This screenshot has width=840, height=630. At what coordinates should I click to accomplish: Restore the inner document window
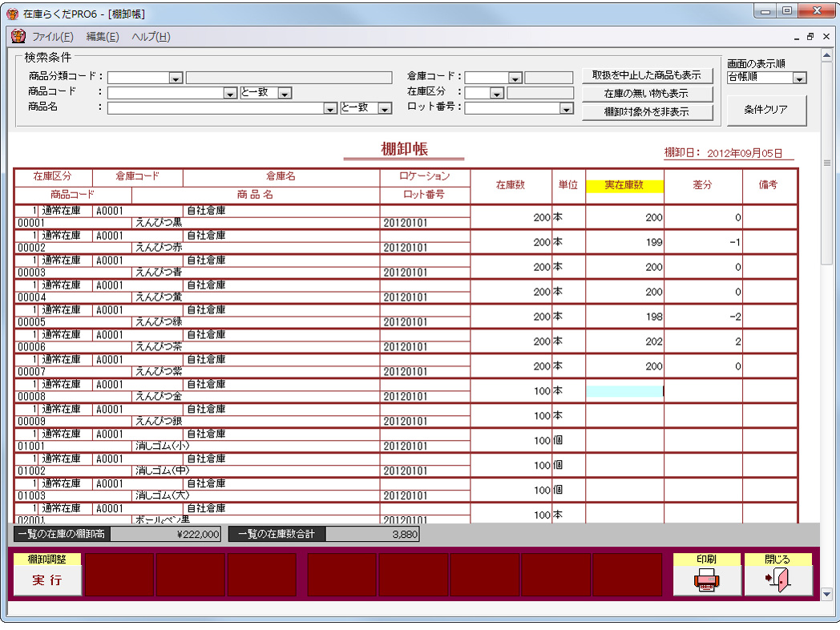(x=810, y=37)
